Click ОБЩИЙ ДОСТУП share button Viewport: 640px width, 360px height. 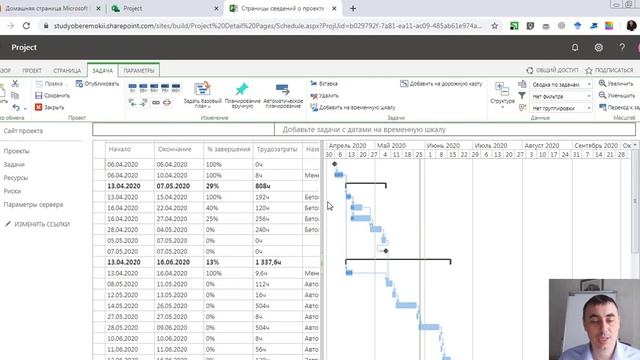tap(552, 70)
